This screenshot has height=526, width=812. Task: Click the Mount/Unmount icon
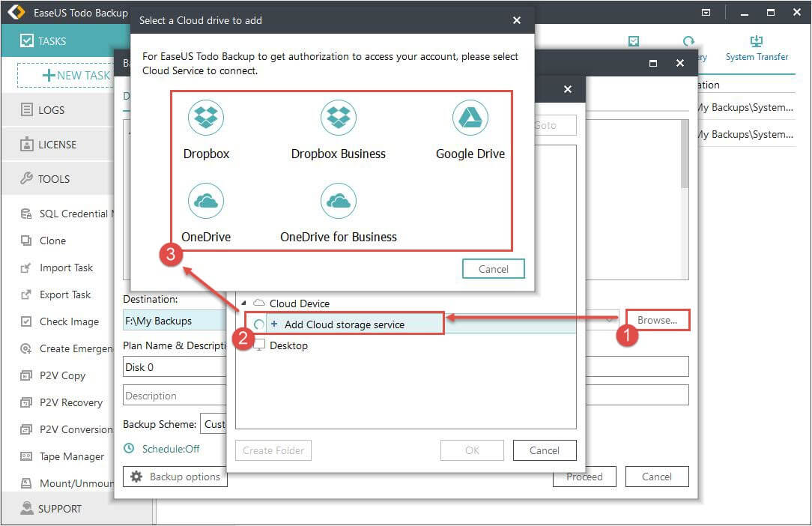pos(26,483)
